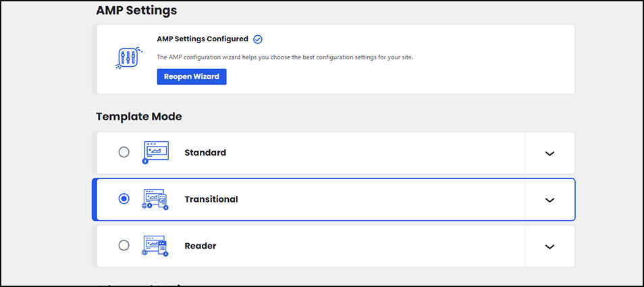Viewport: 644px width, 287px height.
Task: Expand the Transitional mode details chevron
Action: (549, 200)
